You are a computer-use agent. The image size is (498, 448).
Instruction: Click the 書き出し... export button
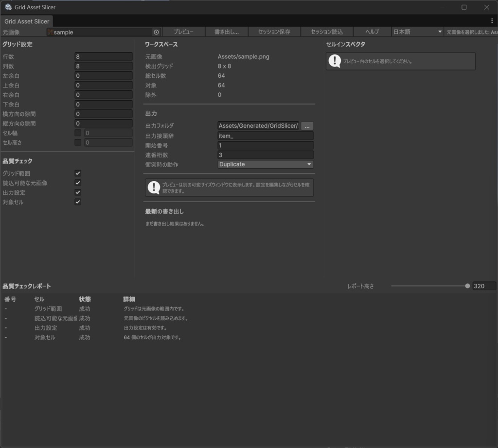227,31
